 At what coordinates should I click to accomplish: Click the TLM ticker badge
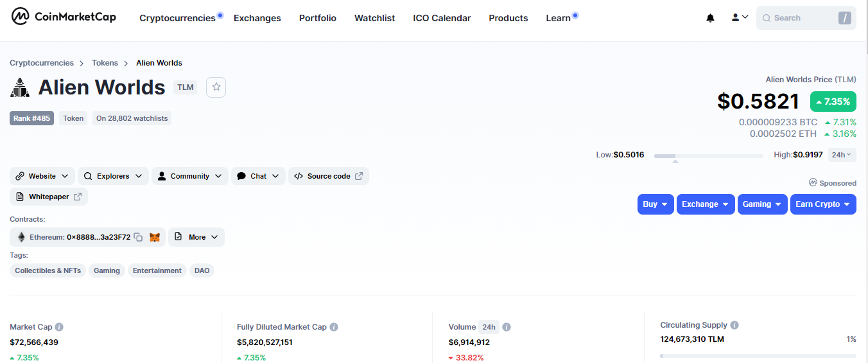pos(186,87)
